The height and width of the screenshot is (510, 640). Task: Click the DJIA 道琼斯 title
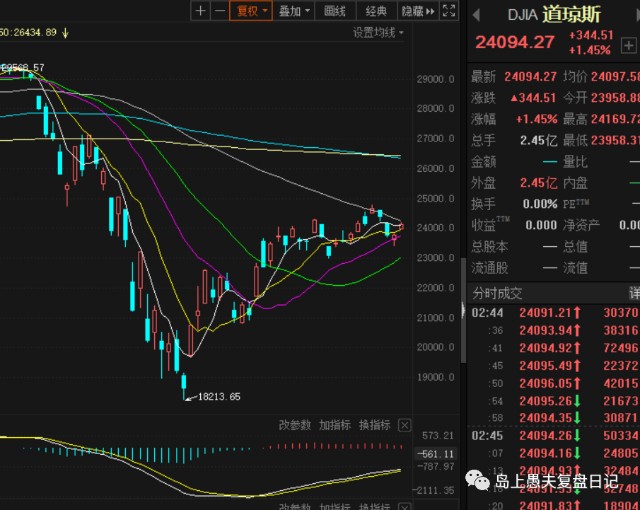554,15
